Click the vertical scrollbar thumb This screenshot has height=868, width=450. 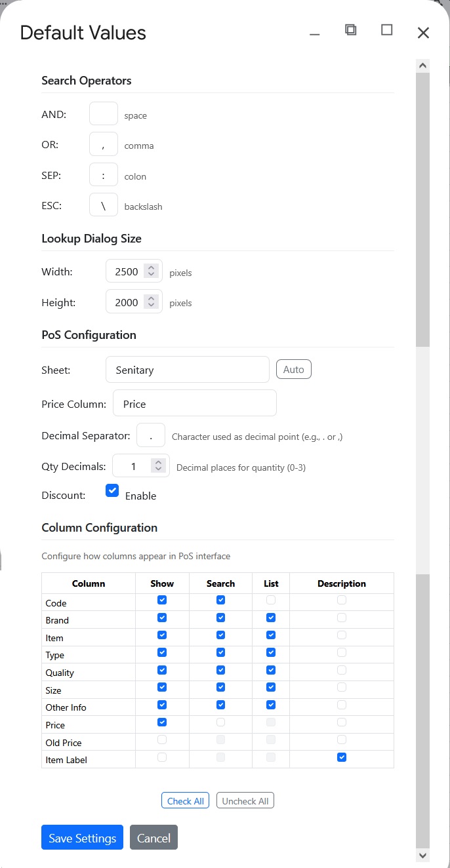pos(422,209)
